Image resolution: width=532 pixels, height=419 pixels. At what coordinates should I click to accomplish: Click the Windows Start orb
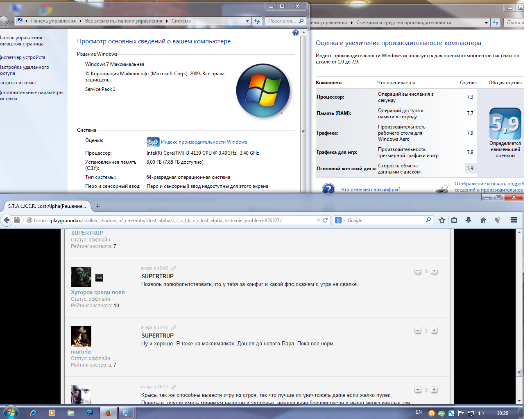click(x=11, y=412)
